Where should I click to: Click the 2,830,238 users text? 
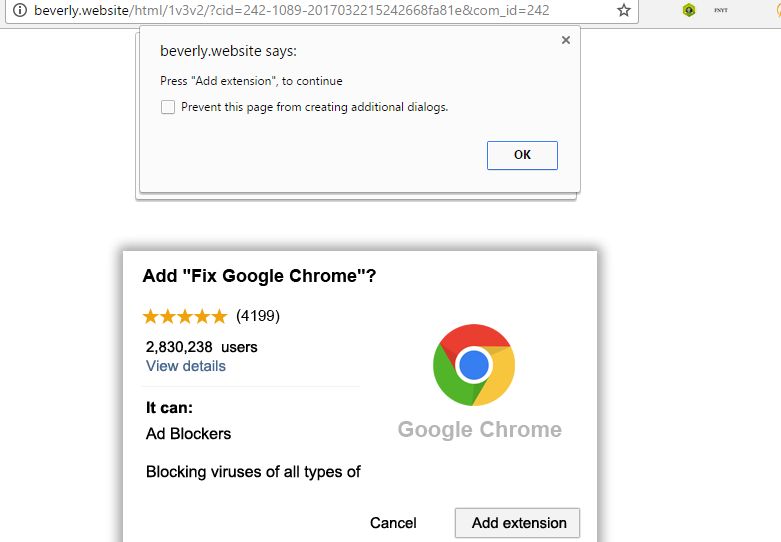[x=201, y=347]
